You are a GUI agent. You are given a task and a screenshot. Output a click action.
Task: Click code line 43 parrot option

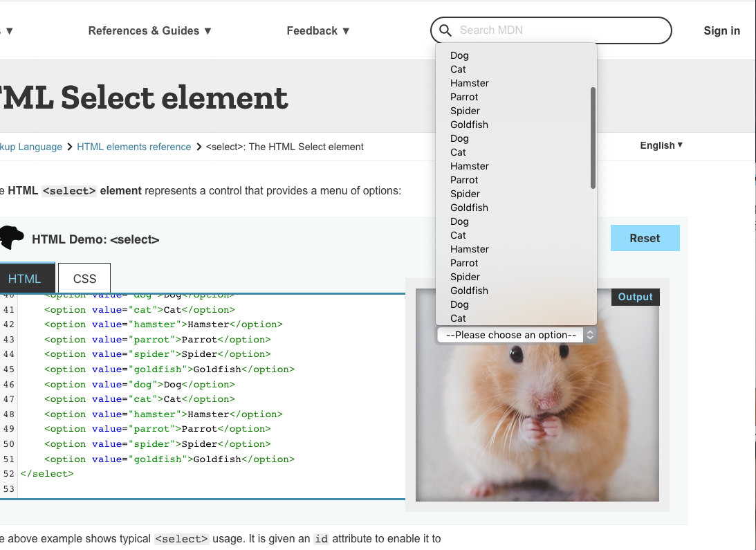(x=158, y=340)
